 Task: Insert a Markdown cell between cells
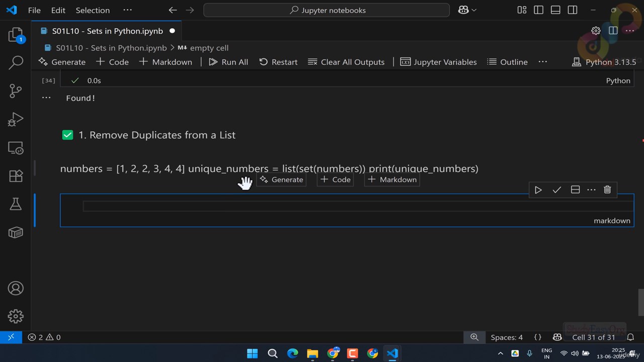[392, 179]
